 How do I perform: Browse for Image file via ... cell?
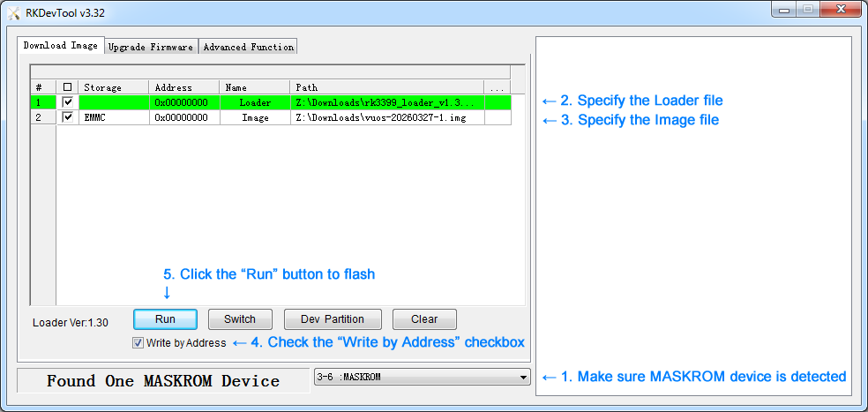click(x=498, y=117)
